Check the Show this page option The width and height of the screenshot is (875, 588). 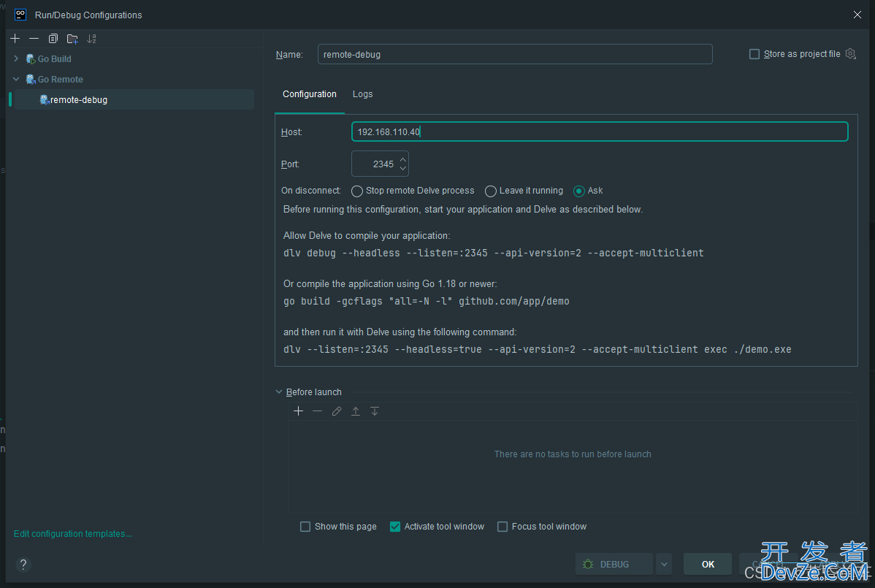(x=305, y=527)
